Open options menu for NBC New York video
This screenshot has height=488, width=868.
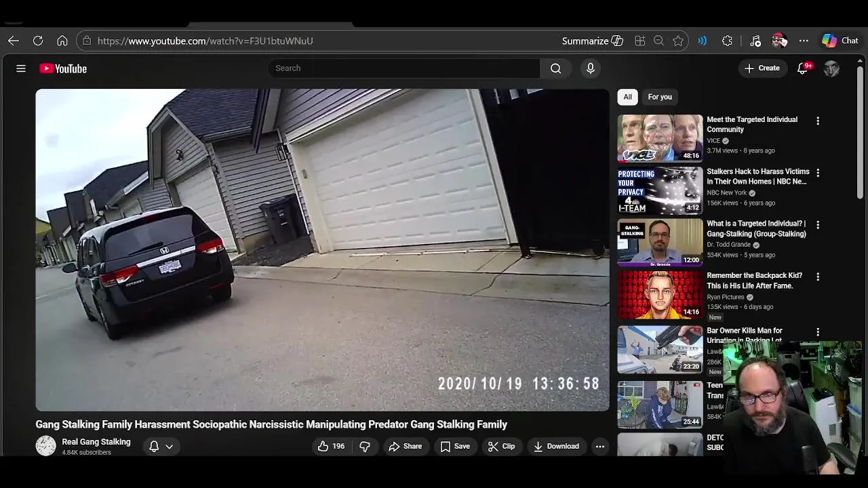point(818,173)
